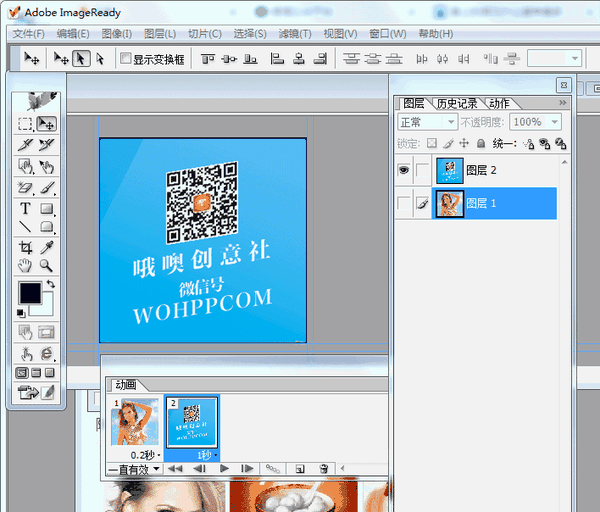Screen dimensions: 600x512
Task: Select the Type tool
Action: [x=25, y=209]
